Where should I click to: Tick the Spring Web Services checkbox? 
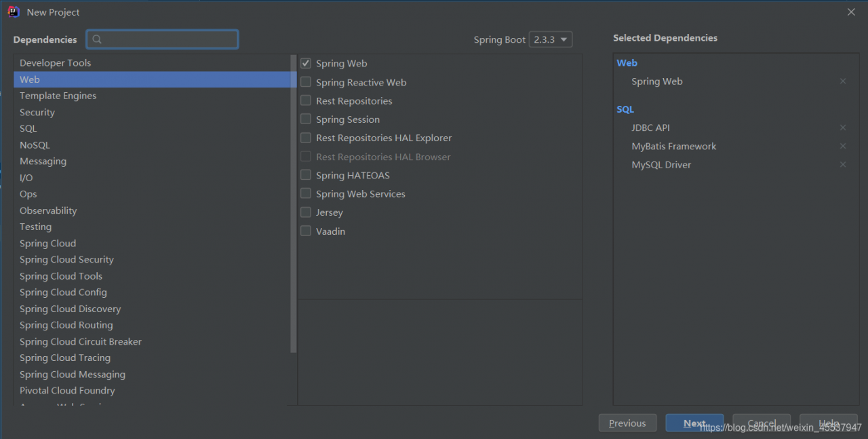306,193
